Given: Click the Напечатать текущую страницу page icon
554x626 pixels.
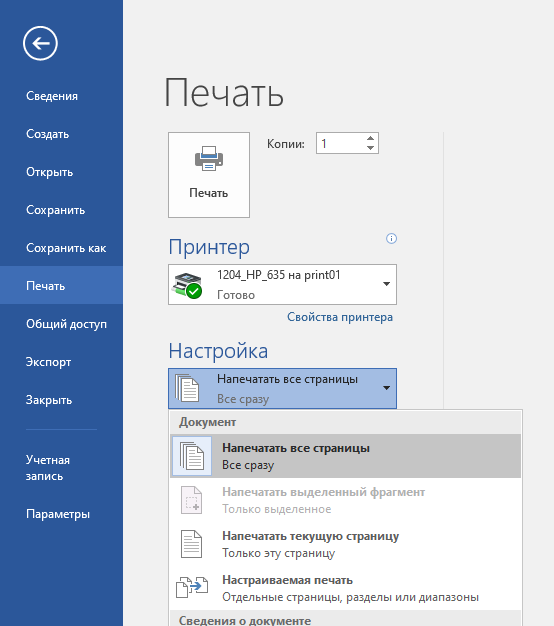Looking at the screenshot, I should tap(192, 544).
